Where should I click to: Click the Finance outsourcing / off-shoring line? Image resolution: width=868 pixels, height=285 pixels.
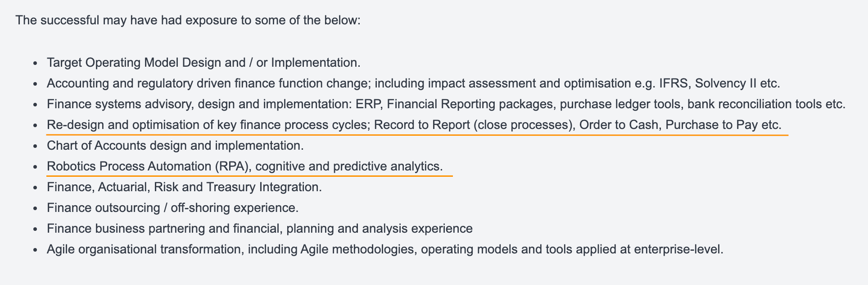[173, 207]
